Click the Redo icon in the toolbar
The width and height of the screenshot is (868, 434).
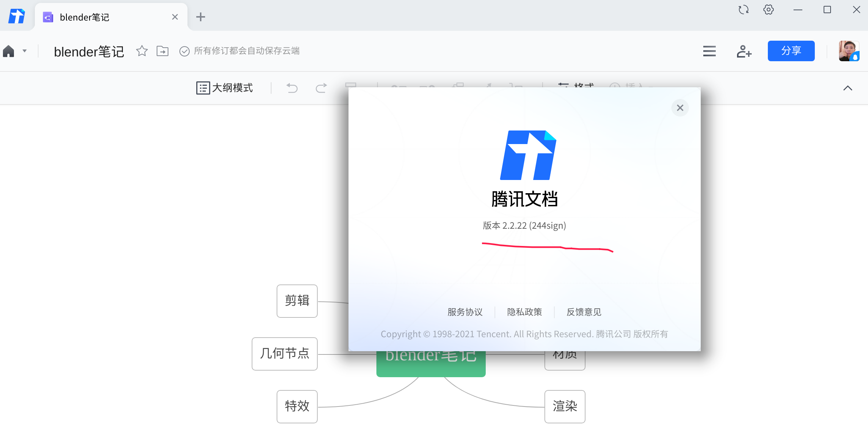click(x=320, y=88)
